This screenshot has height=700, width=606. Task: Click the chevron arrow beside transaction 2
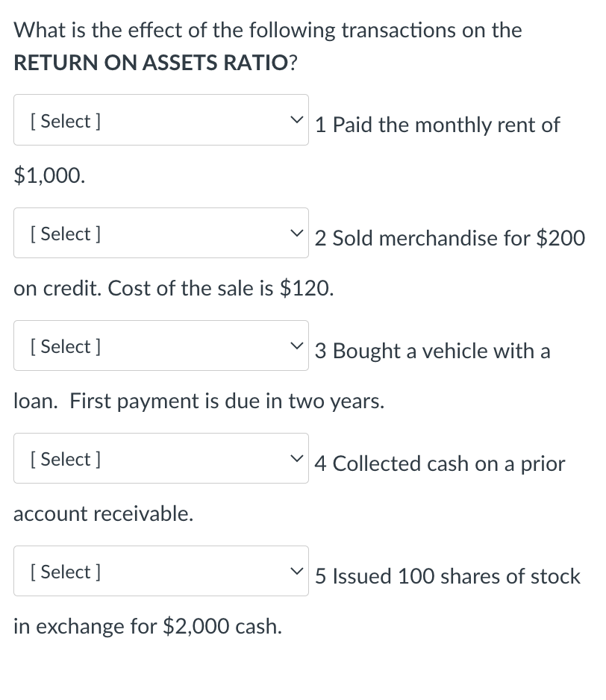tap(298, 234)
